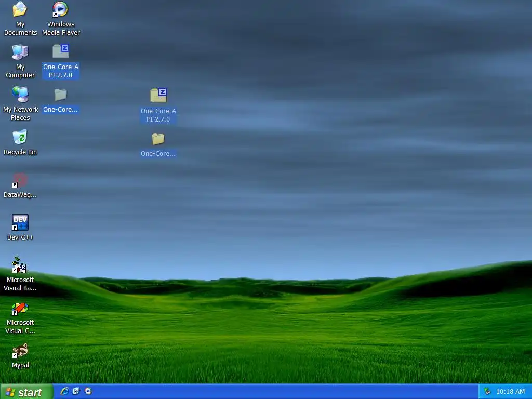This screenshot has height=399, width=532.
Task: Click the Safely Remove Hardware tray icon
Action: pos(487,392)
